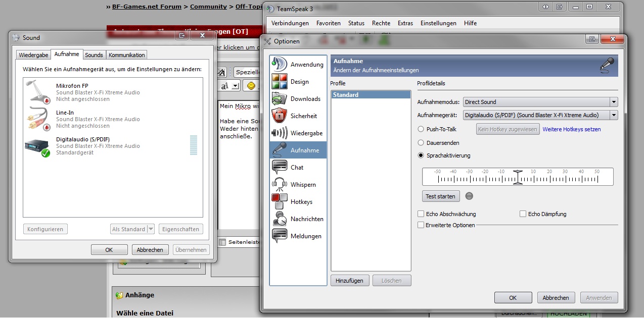Enable Echo Dämpfung checkbox
This screenshot has height=318, width=644.
click(523, 214)
